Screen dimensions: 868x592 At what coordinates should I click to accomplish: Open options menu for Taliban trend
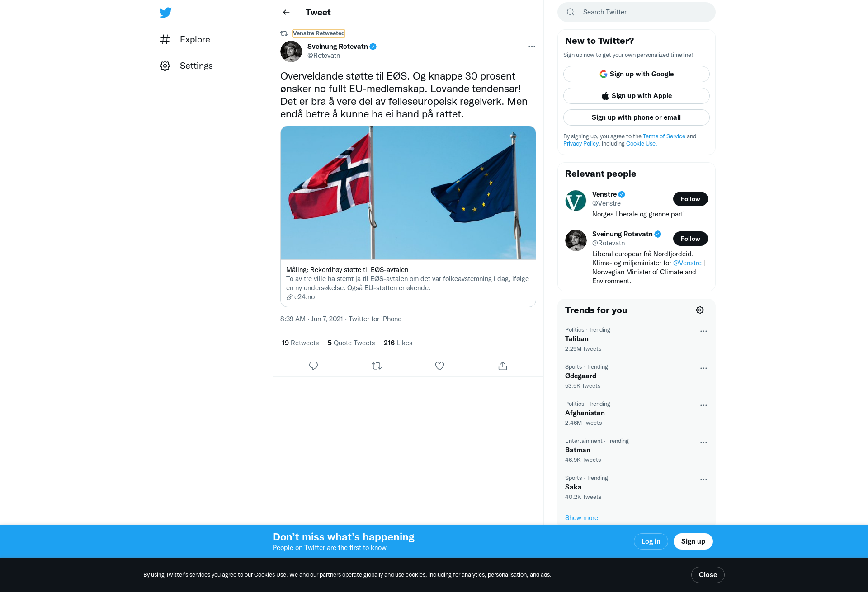[703, 331]
